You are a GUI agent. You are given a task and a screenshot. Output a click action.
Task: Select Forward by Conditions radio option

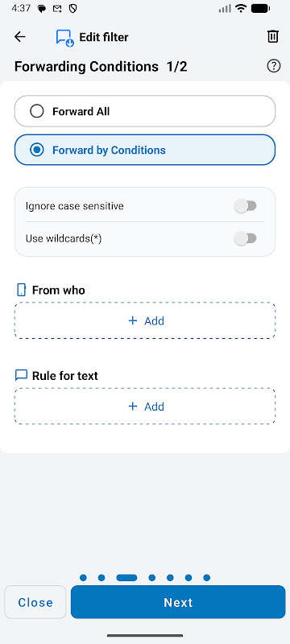coord(145,150)
